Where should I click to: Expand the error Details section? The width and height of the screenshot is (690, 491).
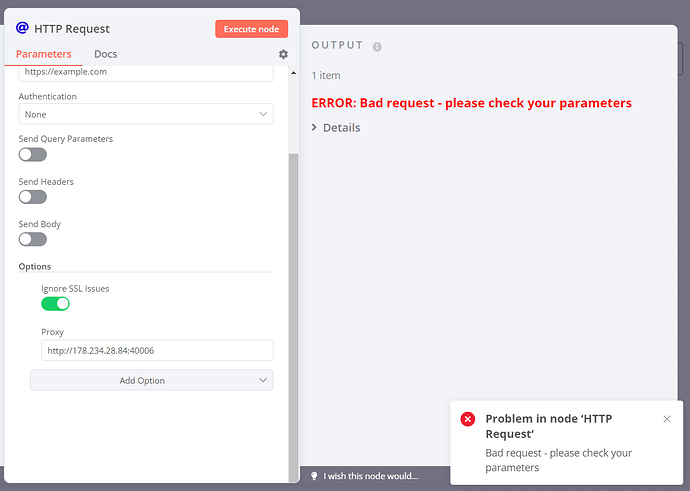pos(336,128)
